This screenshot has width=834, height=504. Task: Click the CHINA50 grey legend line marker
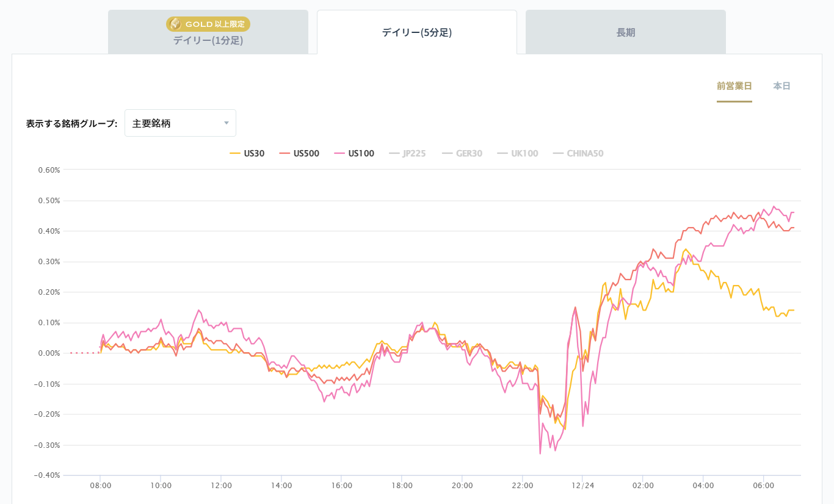pos(557,154)
